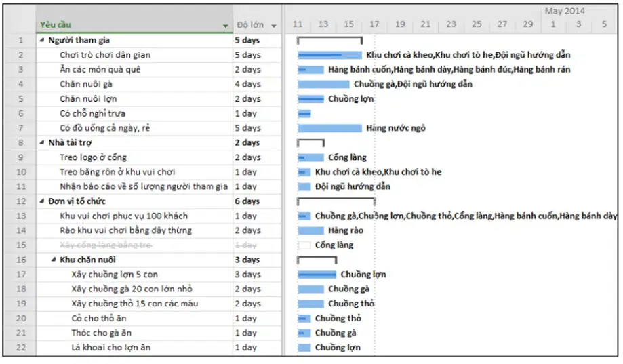Click Gantt bar labeled Đội ngũ hướng dẫn in row 11
Image resolution: width=623 pixels, height=364 pixels.
point(304,187)
